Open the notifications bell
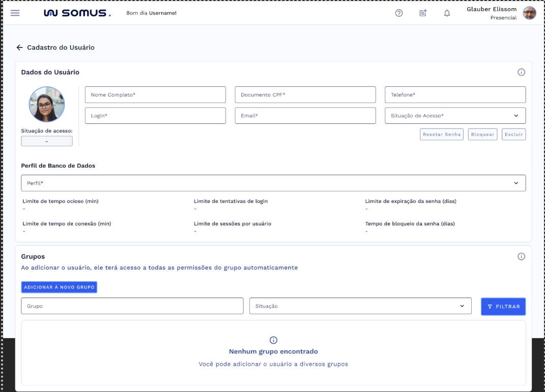The width and height of the screenshot is (545, 392). coord(447,13)
